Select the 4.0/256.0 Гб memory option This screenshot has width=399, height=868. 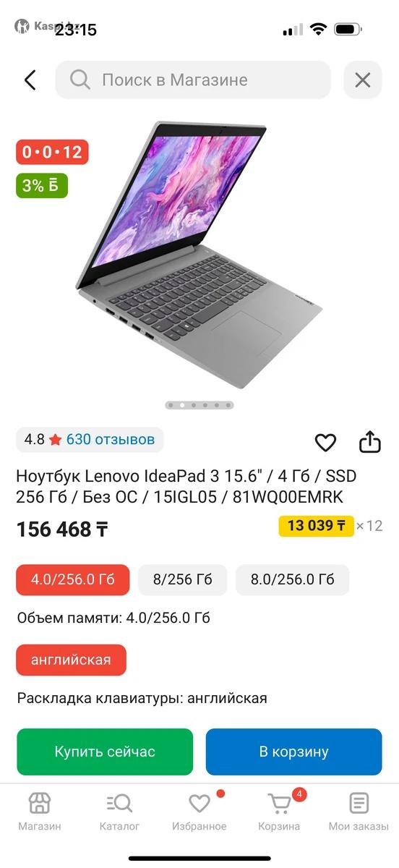coord(73,579)
